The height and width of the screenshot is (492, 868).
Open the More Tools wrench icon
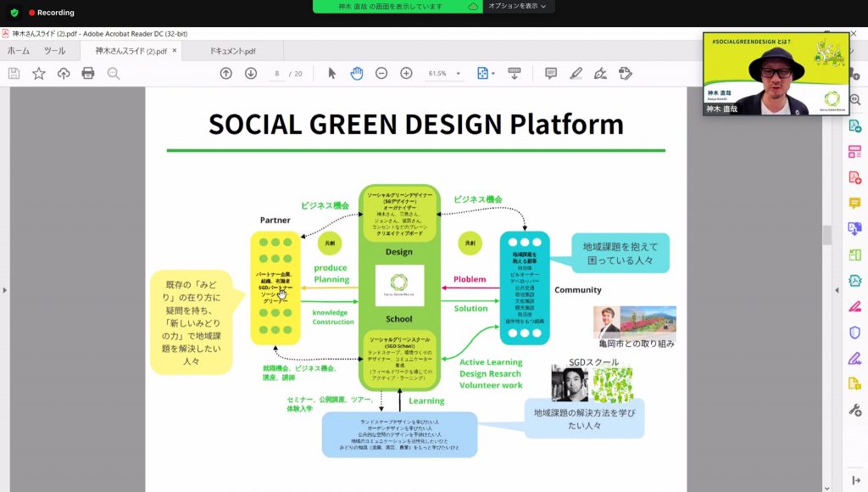pos(854,410)
